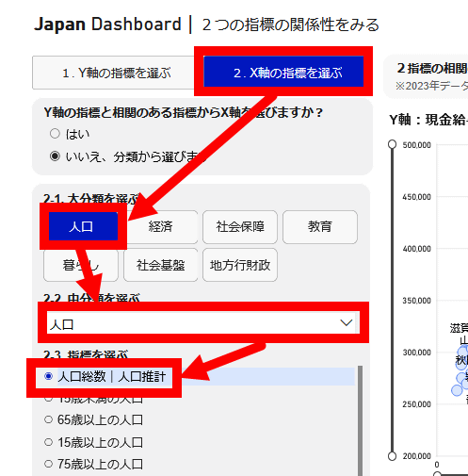This screenshot has height=476, width=468.
Task: Choose the 人口 category button
Action: point(83,226)
